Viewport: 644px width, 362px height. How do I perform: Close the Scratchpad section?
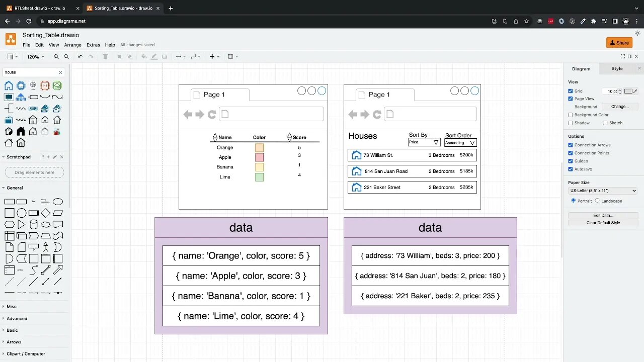(x=62, y=157)
